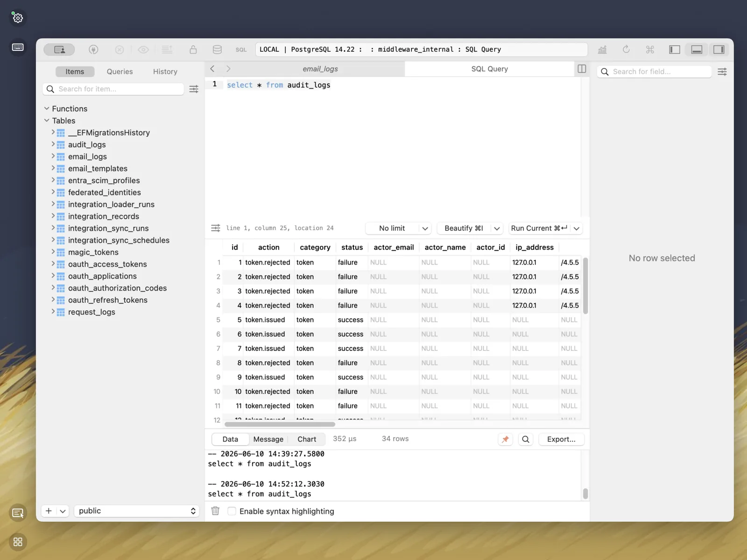Click the structure list icon in toolbar

click(x=167, y=49)
